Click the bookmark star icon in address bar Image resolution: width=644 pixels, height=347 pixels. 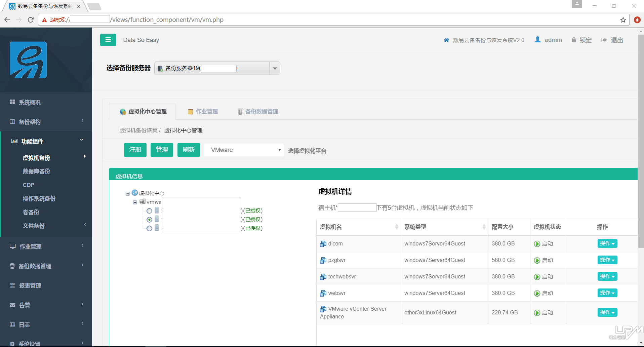pyautogui.click(x=623, y=20)
